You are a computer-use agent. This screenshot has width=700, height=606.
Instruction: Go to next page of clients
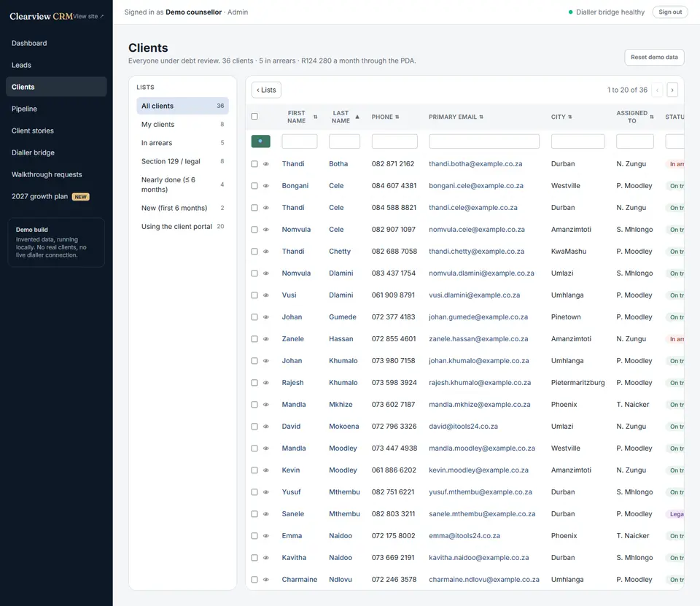point(672,90)
